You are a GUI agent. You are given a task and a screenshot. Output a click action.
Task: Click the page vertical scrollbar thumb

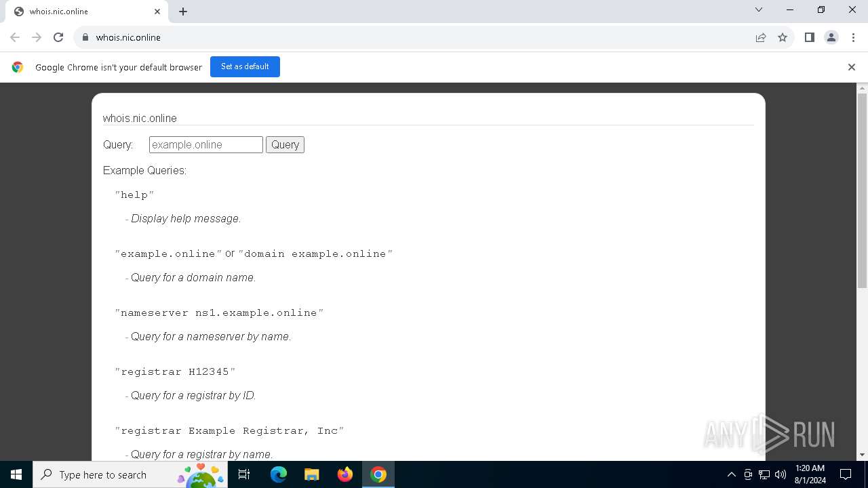tap(863, 191)
